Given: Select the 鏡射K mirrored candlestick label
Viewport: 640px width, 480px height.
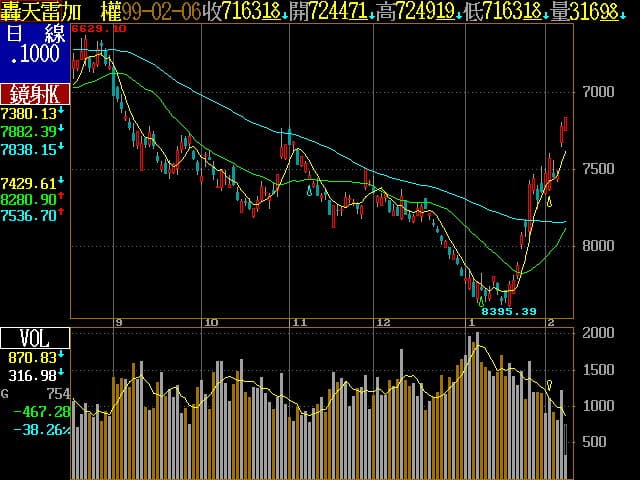Looking at the screenshot, I should pyautogui.click(x=35, y=94).
